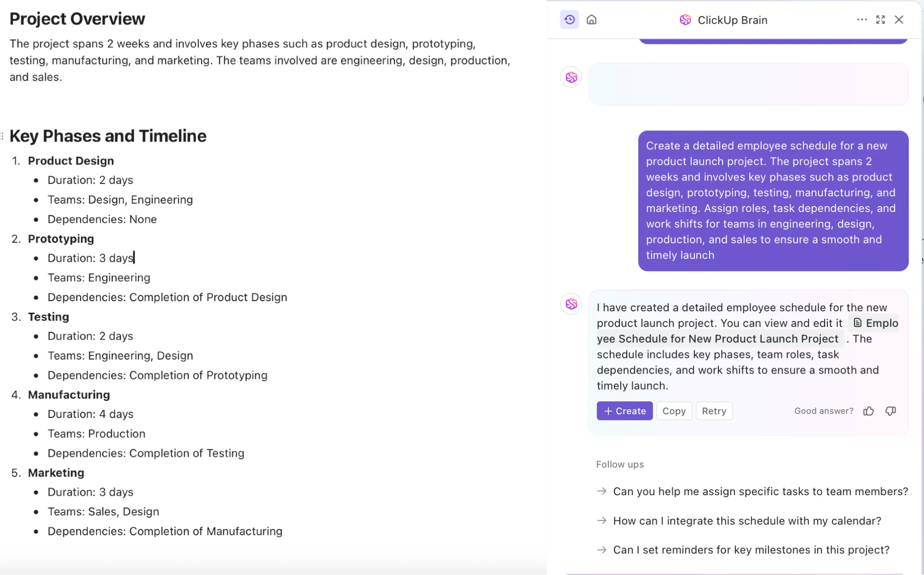This screenshot has width=924, height=575.
Task: Click the Prototyping list item
Action: pos(61,239)
